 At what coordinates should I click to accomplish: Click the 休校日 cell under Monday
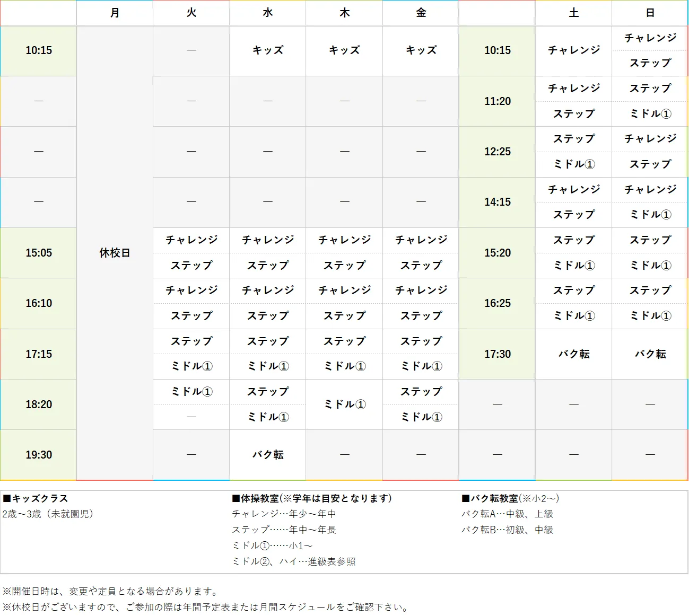pyautogui.click(x=114, y=253)
